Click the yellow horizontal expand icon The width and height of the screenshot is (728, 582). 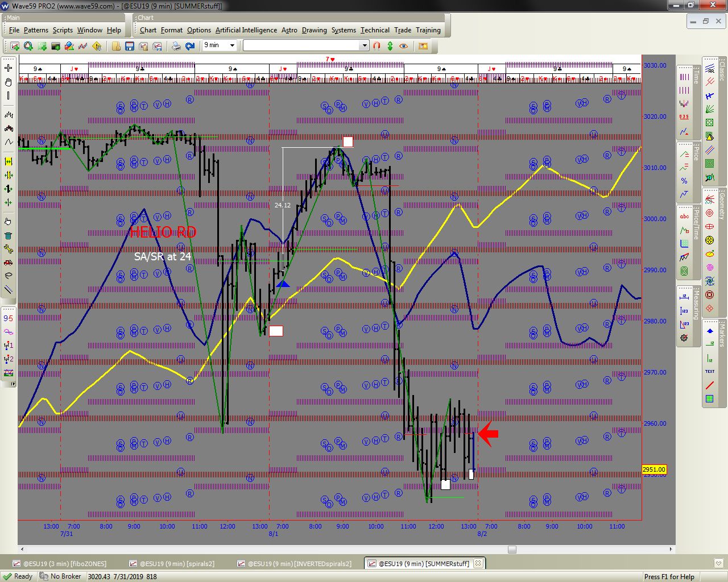coord(9,161)
